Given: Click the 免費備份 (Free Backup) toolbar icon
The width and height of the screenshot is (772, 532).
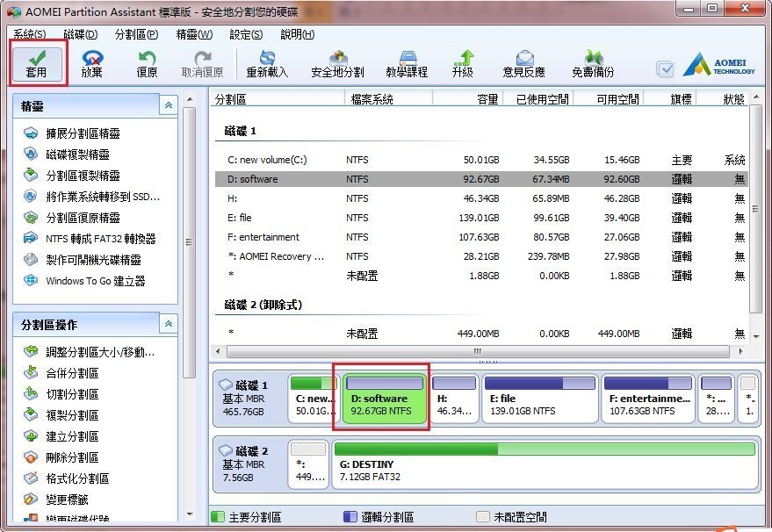Looking at the screenshot, I should (x=594, y=64).
